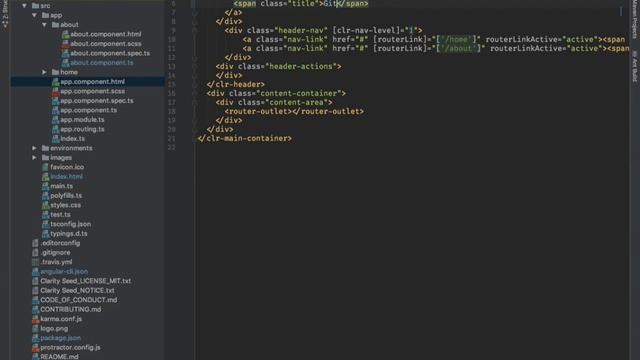Select Clarity Seed_LICENSE_MIT.txt file
Viewport: 640px width, 360px height.
point(86,281)
